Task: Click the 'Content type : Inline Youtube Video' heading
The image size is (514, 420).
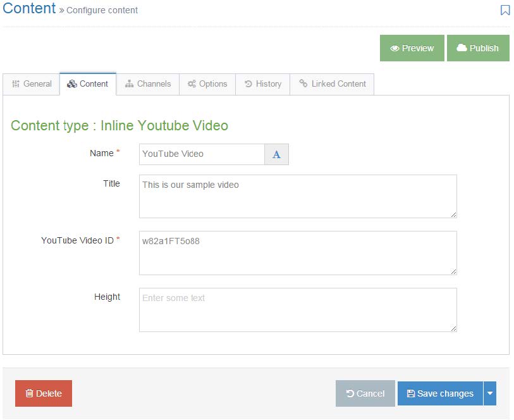Action: pos(119,126)
